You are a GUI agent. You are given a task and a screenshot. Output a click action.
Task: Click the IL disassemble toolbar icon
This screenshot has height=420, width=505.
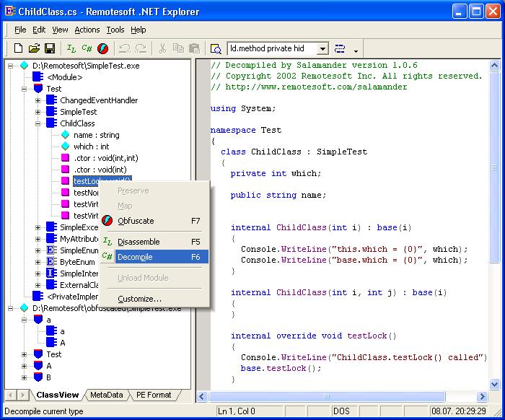coord(71,48)
